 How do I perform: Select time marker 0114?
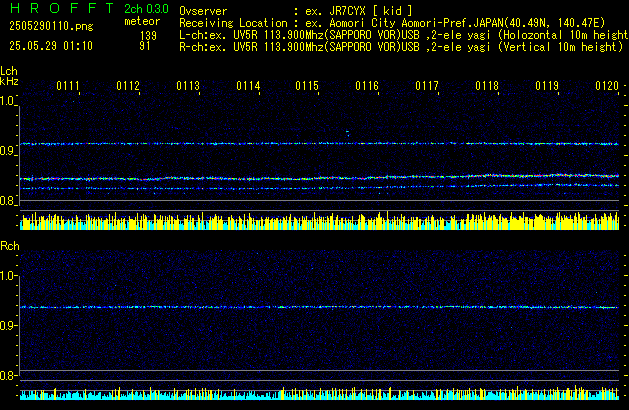pos(248,86)
